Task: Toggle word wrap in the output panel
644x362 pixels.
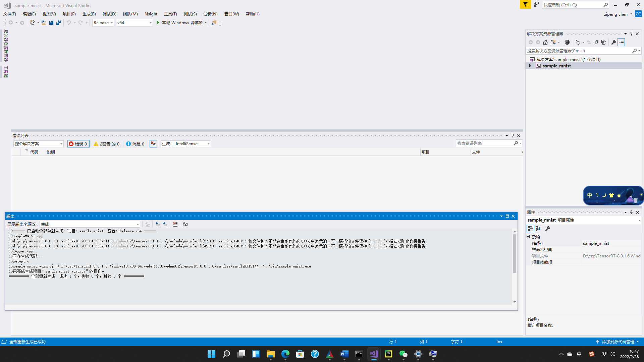Action: tap(185, 224)
